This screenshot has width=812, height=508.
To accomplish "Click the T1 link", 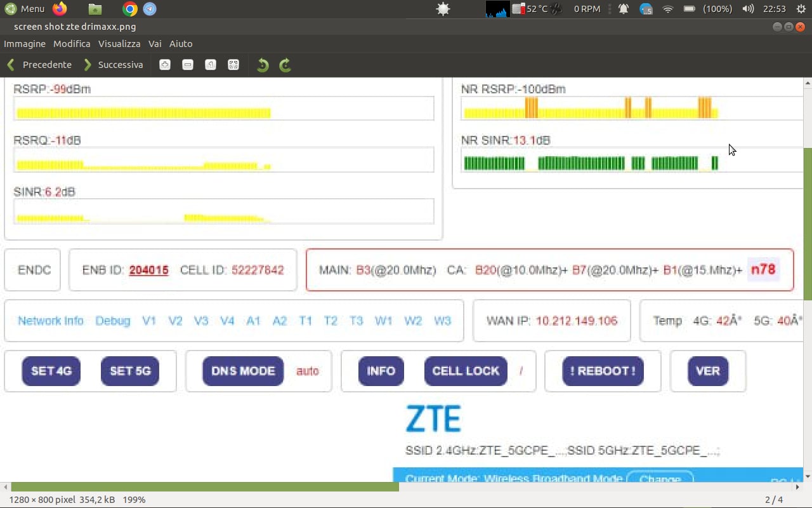I will click(306, 321).
